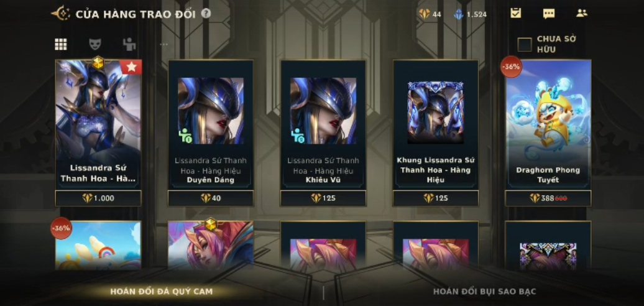
Task: Tap the blue crystal currency icon
Action: pyautogui.click(x=458, y=14)
